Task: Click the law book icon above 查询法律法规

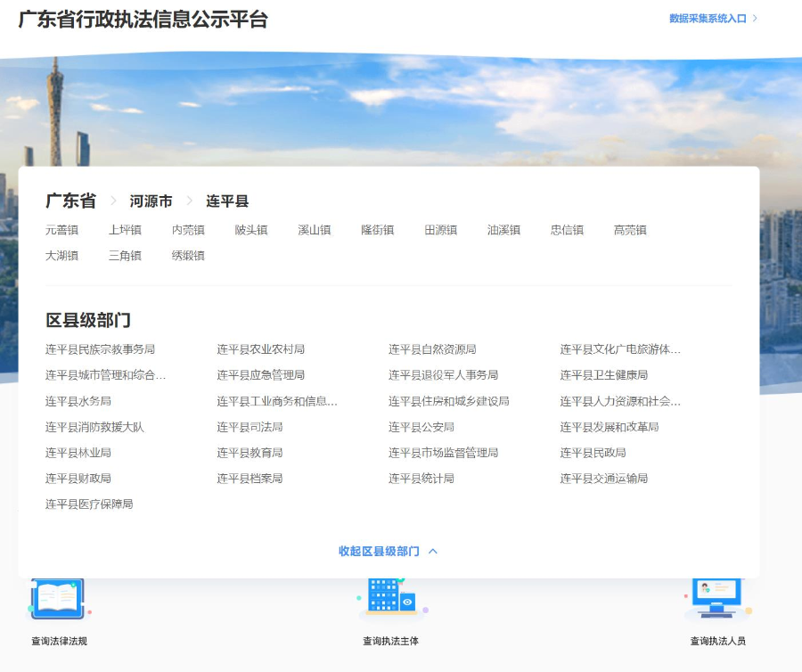Action: [x=57, y=599]
